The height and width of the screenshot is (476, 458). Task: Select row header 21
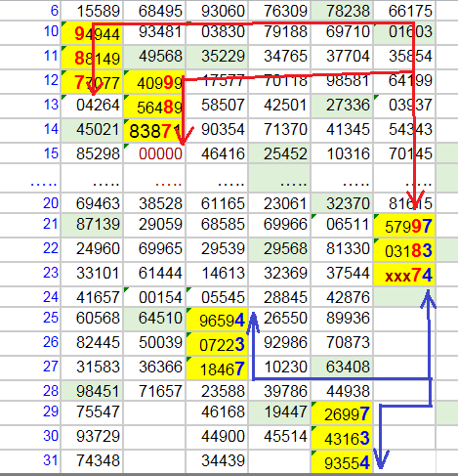coord(30,225)
